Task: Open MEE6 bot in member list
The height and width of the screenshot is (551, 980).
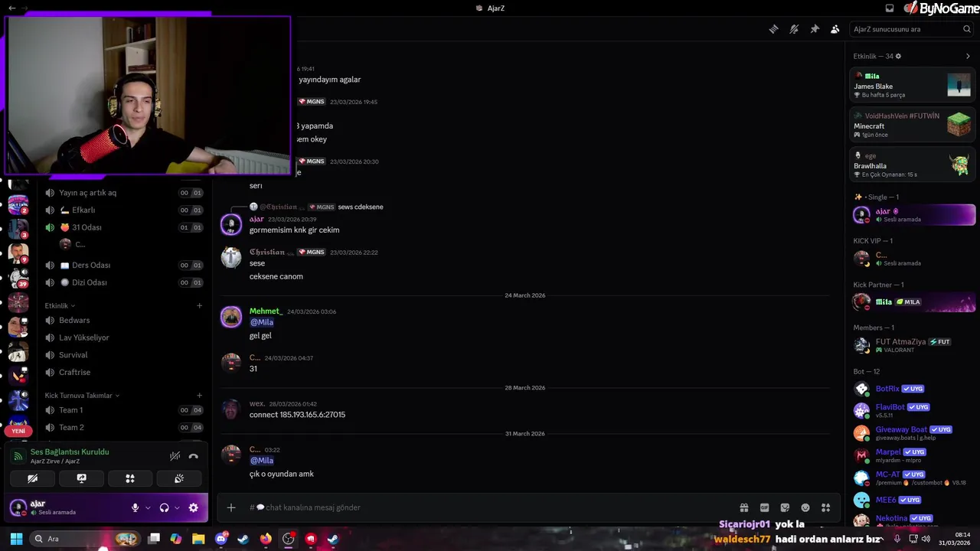Action: pos(913,500)
